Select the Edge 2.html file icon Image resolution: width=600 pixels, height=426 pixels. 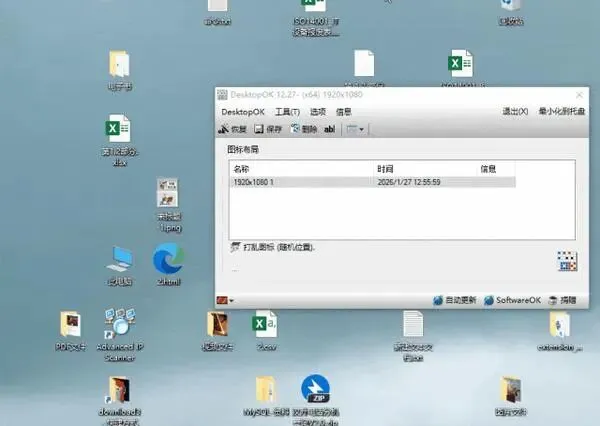point(169,264)
